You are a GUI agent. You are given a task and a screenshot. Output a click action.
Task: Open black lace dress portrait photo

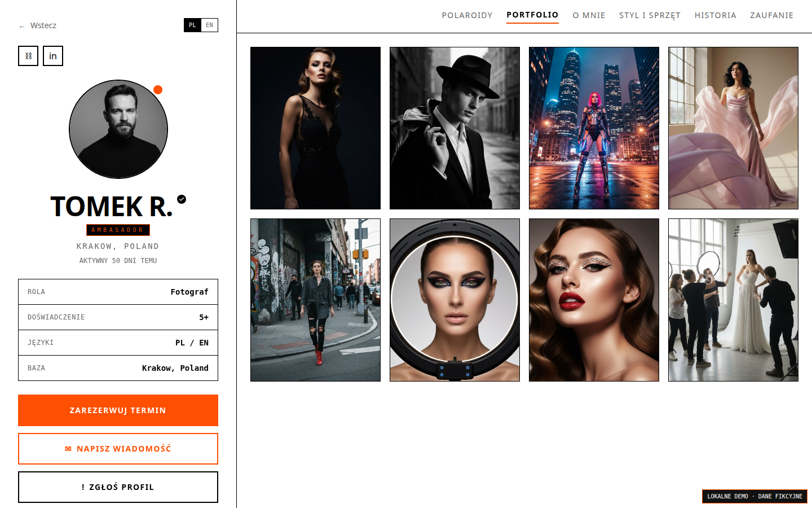point(315,128)
